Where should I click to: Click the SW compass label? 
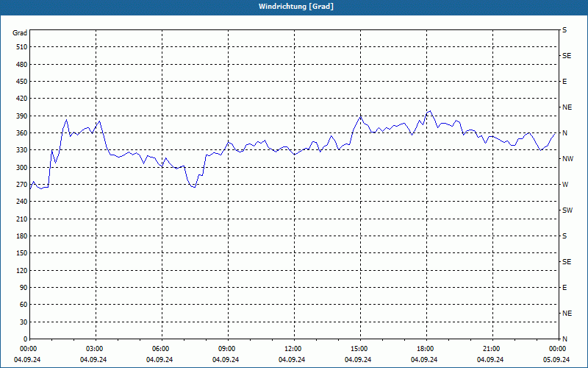tap(567, 210)
